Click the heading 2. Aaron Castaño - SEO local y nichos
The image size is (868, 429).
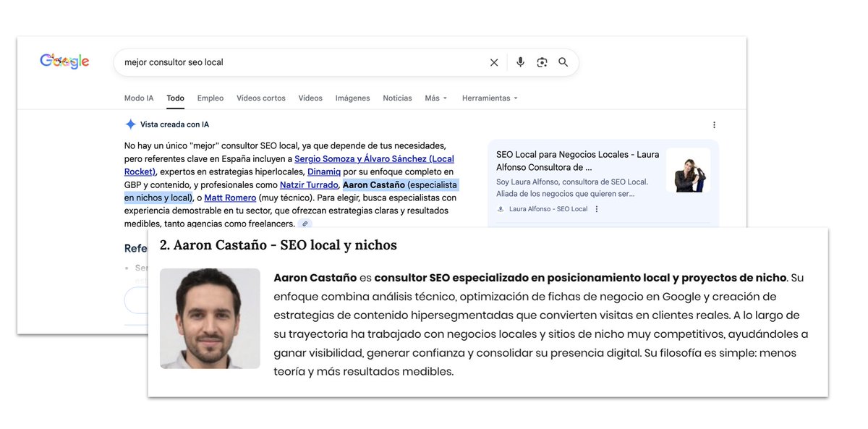278,245
